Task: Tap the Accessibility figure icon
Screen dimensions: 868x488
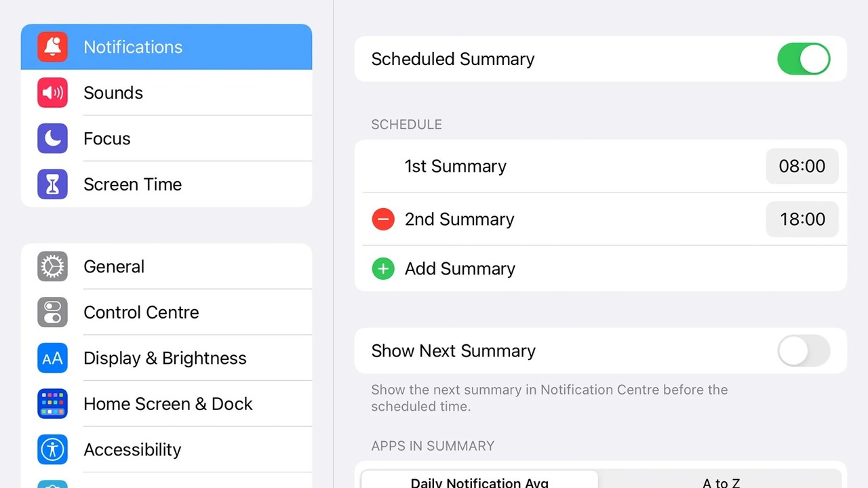Action: [x=52, y=449]
